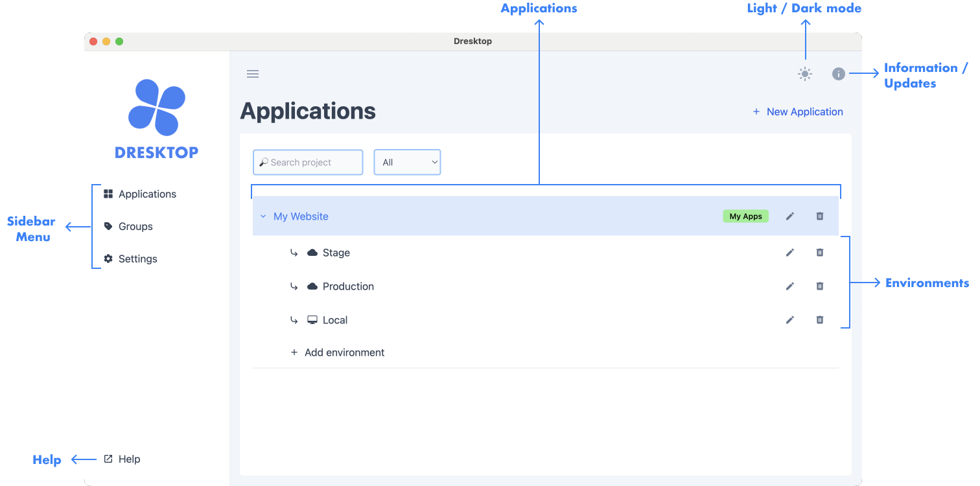The height and width of the screenshot is (486, 980).
Task: Click the New Application button
Action: pos(798,111)
